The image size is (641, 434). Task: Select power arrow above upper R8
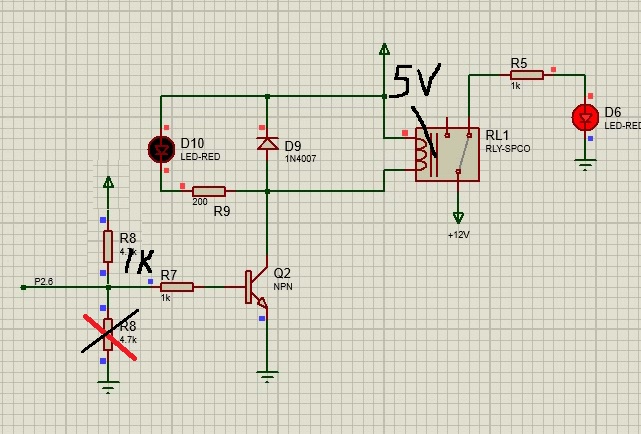pyautogui.click(x=109, y=182)
